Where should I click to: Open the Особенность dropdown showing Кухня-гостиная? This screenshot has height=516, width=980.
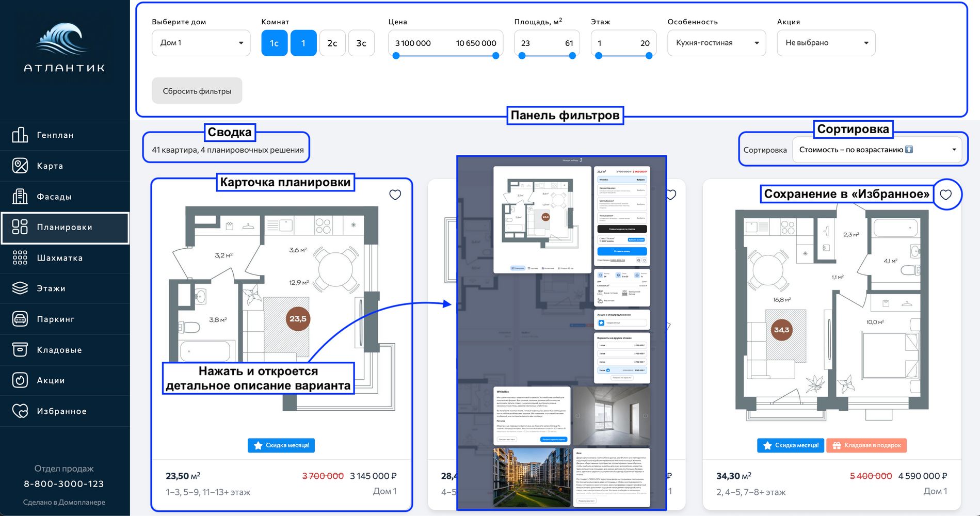[x=717, y=43]
